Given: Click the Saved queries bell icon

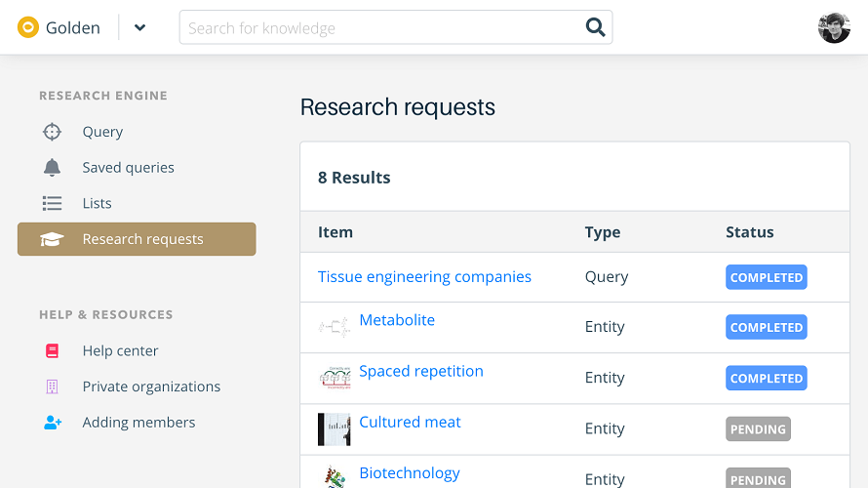Looking at the screenshot, I should (52, 167).
